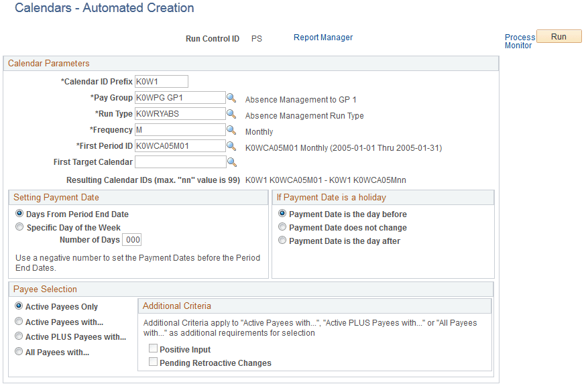Choose Active PLUS Payees with... selection
The width and height of the screenshot is (588, 386).
[x=19, y=336]
